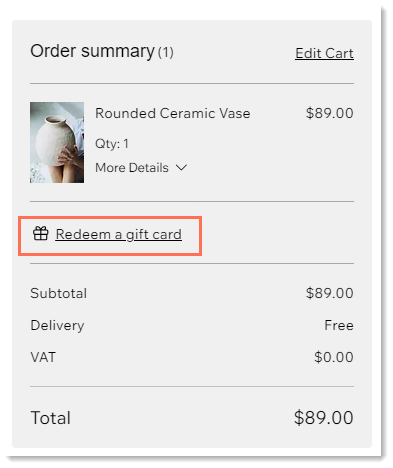Click the gift box icon

click(41, 233)
